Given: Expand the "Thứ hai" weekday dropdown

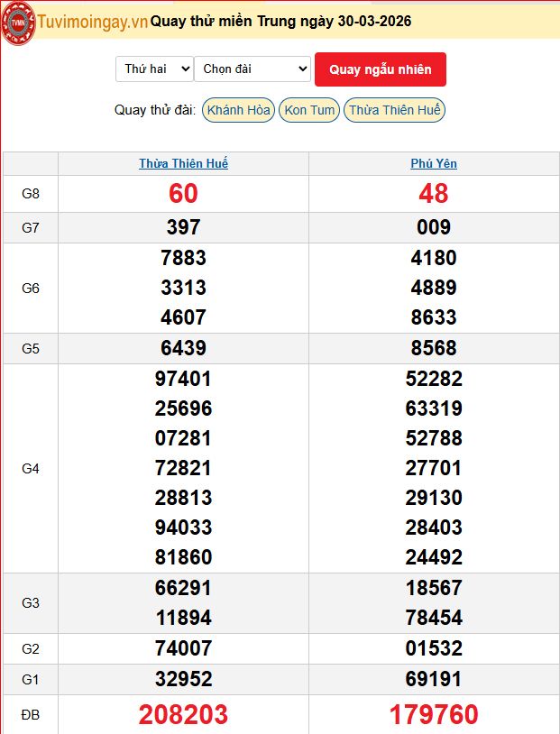Looking at the screenshot, I should coord(154,69).
